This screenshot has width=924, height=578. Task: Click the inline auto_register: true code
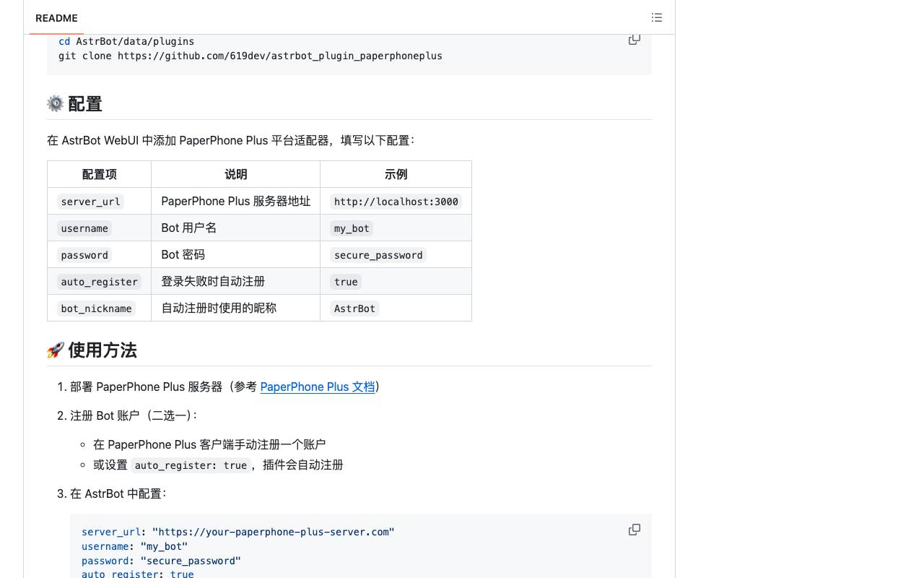pos(191,465)
